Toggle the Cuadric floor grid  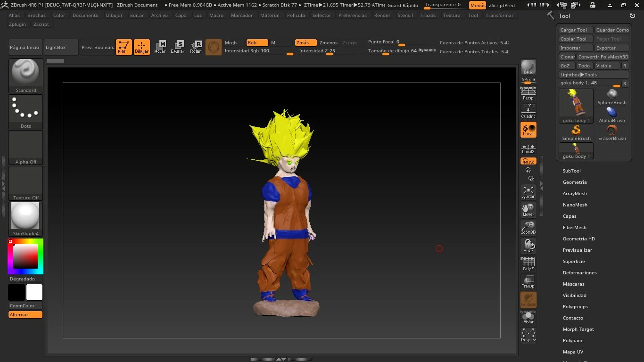click(528, 112)
